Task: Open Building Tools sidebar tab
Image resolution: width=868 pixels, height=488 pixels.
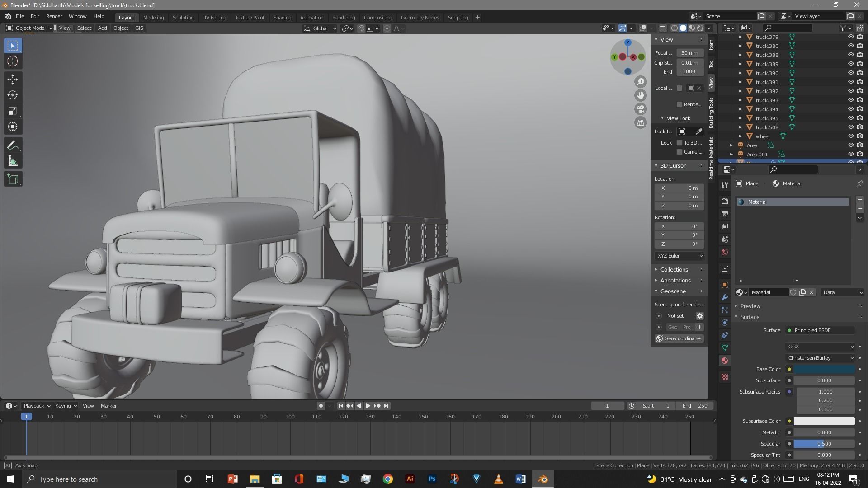Action: point(712,113)
